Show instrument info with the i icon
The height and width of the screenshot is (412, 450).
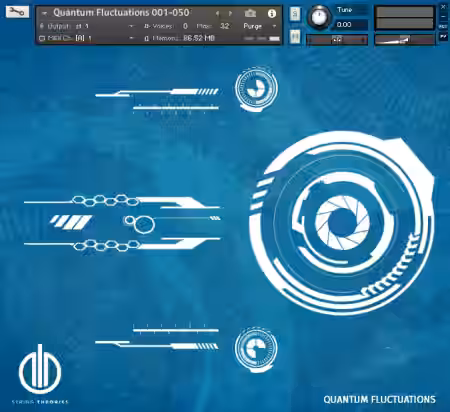(x=272, y=13)
